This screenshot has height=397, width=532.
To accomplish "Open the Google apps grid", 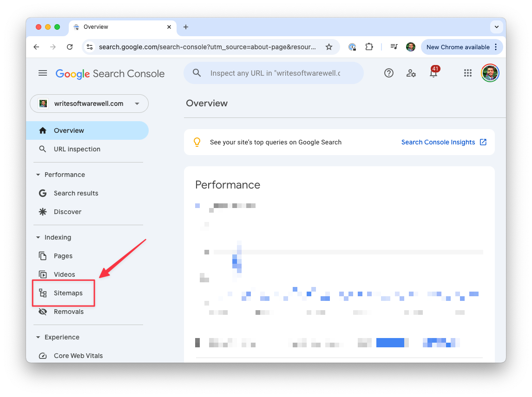I will [468, 73].
